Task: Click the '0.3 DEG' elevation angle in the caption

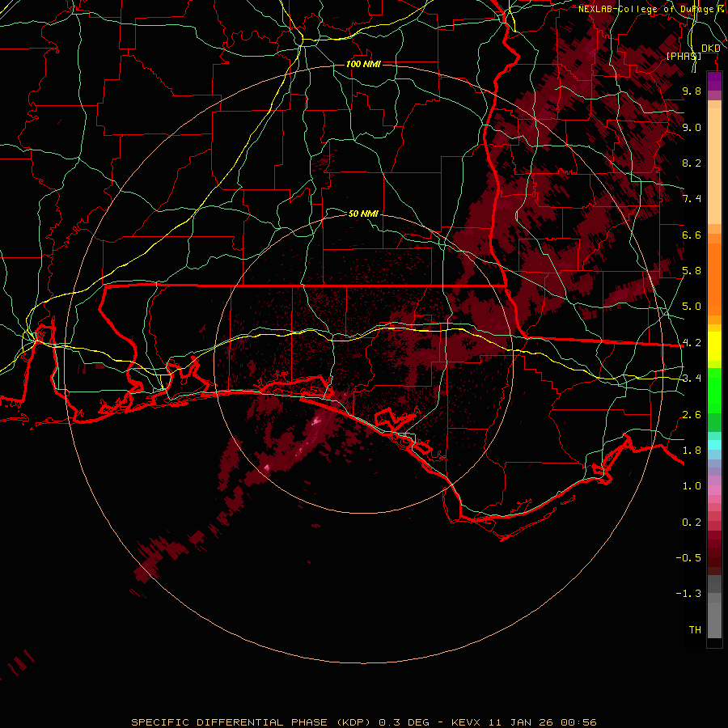Action: [404, 722]
